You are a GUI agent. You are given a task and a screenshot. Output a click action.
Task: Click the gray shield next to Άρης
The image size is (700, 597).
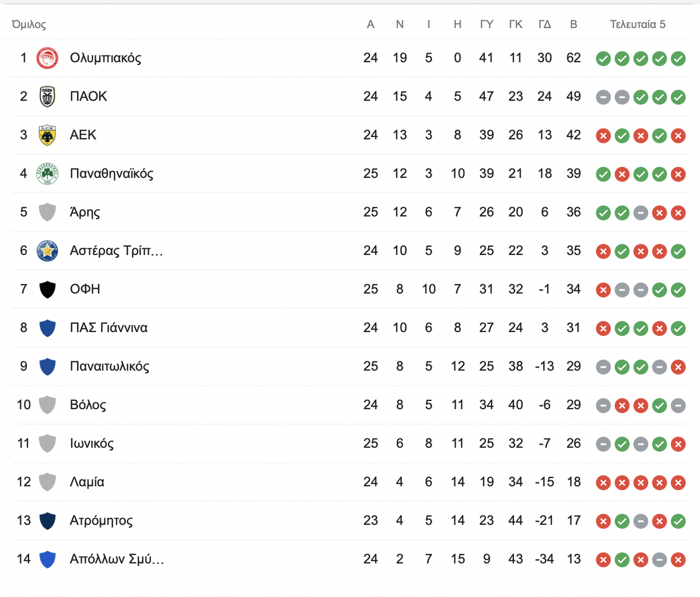pos(47,212)
